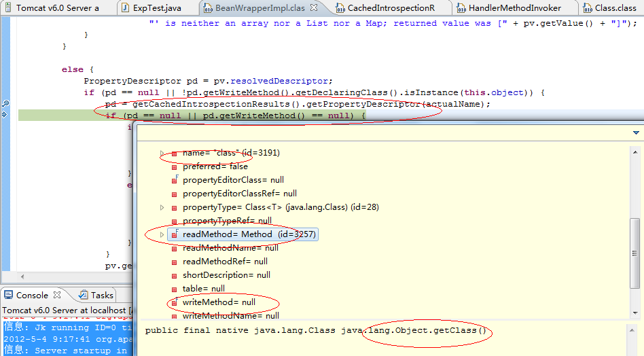Click the CachedIntrospectionR class file icon
This screenshot has width=644, height=356.
pos(340,7)
